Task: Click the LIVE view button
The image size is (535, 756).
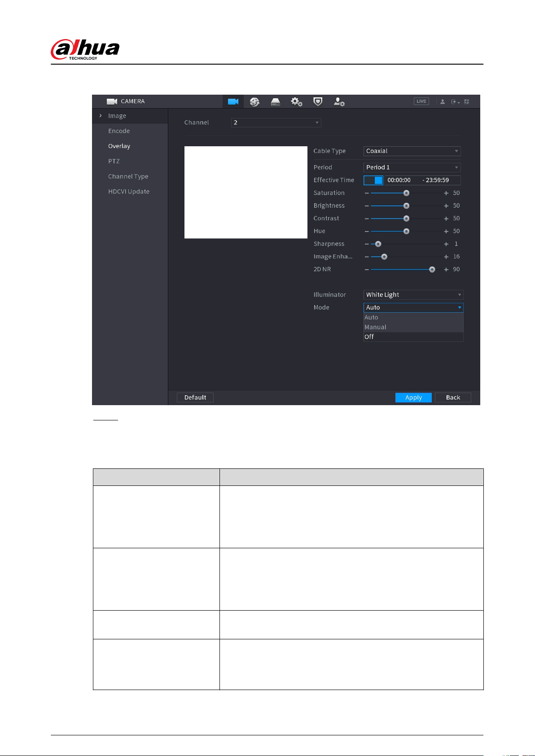Action: (x=421, y=101)
